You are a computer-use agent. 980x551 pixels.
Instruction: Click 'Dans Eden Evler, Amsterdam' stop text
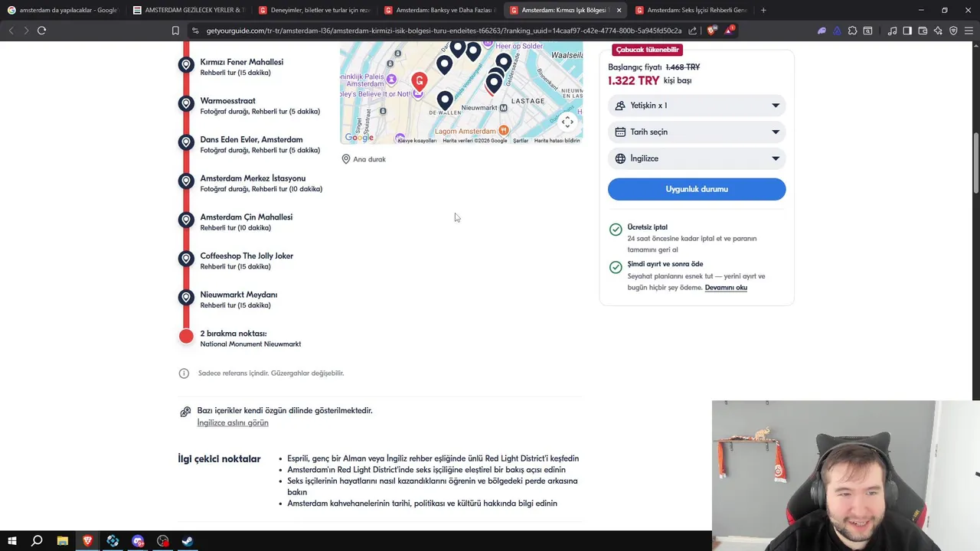pyautogui.click(x=251, y=140)
